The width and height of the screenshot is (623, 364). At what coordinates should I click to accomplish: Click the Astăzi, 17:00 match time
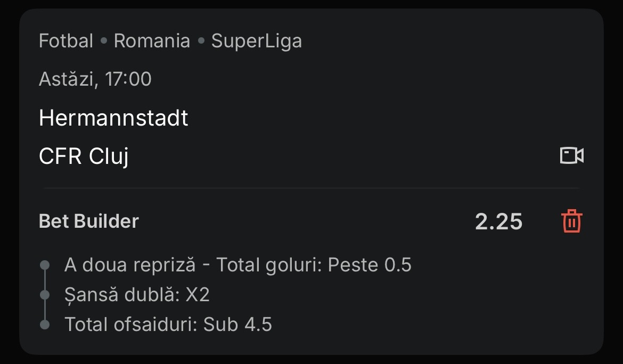(95, 79)
